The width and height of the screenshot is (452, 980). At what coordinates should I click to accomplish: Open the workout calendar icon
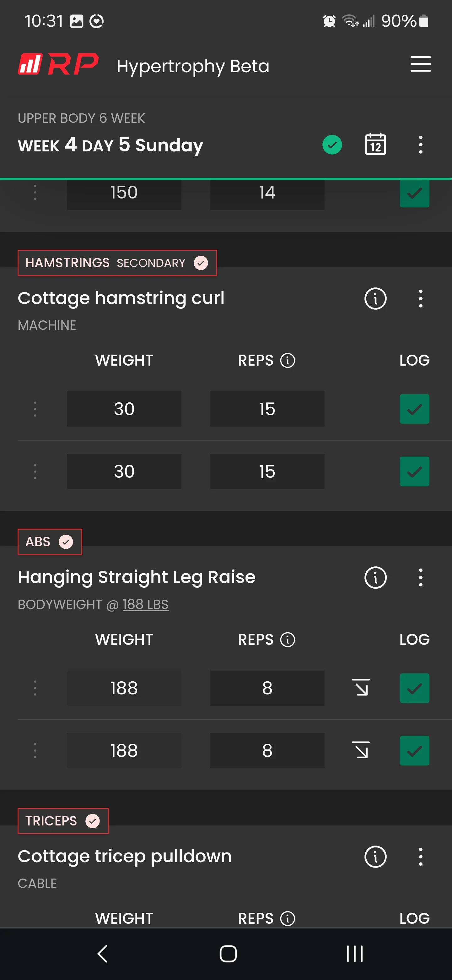pos(375,144)
